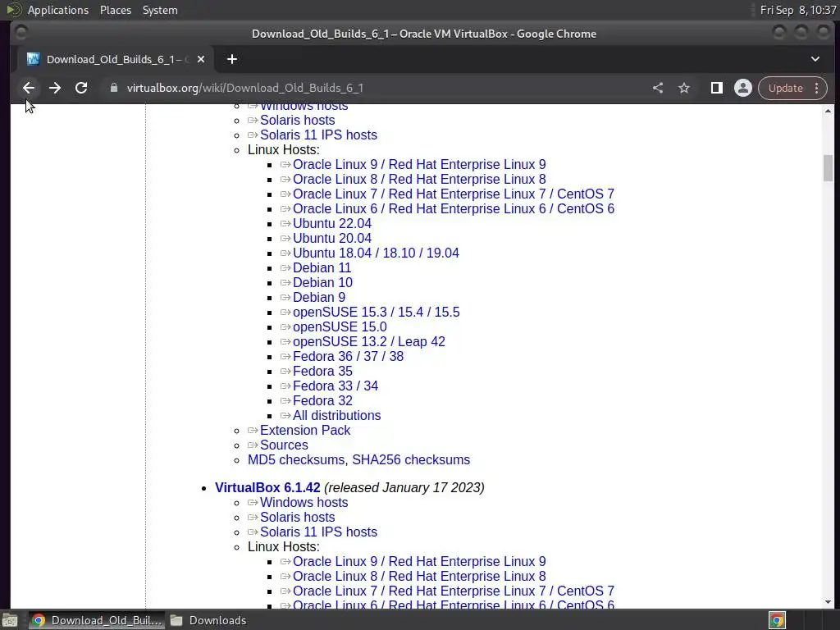This screenshot has width=840, height=630.
Task: Click the external-link arrow icon beside Extension Pack
Action: (253, 430)
